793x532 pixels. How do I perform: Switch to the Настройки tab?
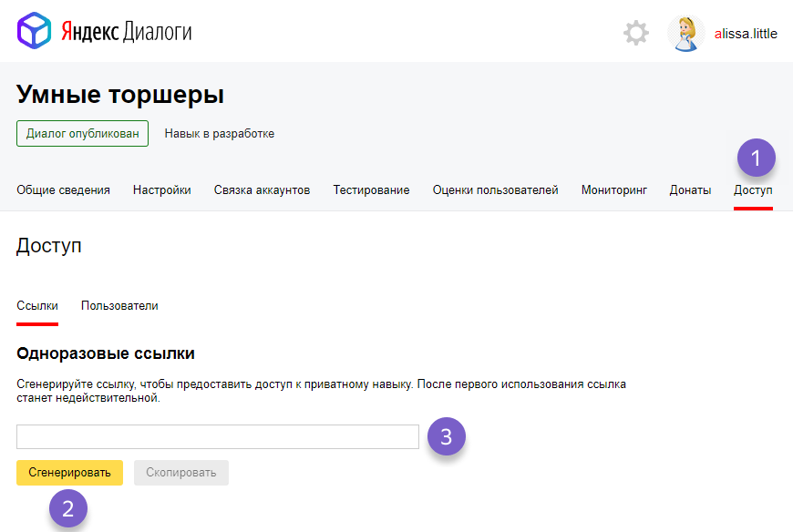tap(161, 190)
